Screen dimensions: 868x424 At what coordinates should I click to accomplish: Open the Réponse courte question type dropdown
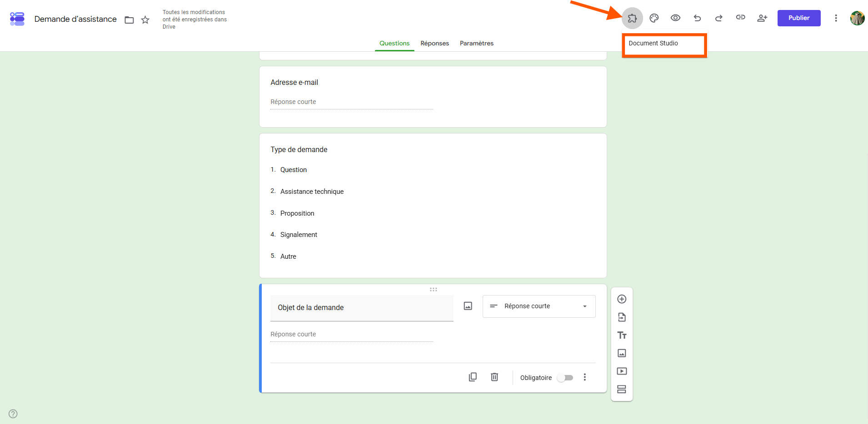[539, 306]
